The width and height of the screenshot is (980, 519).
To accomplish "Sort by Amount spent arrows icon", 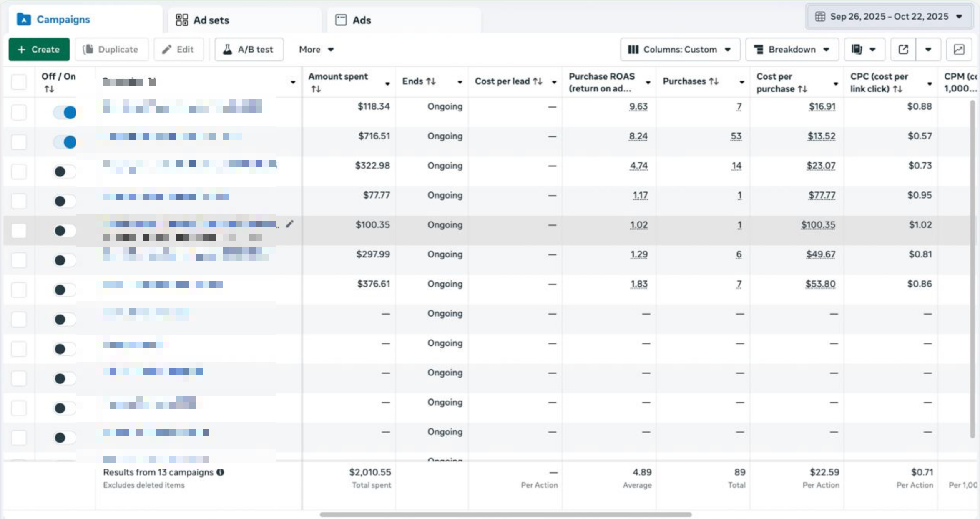I will coord(316,88).
